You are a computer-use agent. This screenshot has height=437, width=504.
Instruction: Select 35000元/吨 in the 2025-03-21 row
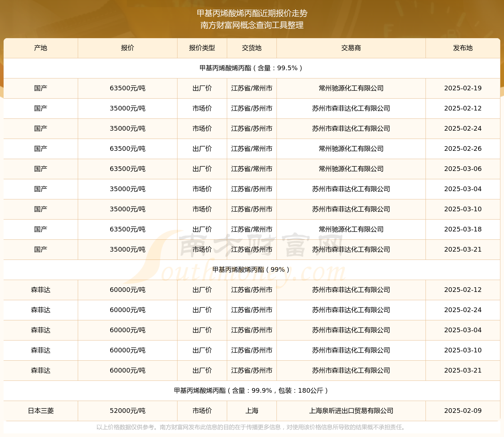pyautogui.click(x=127, y=249)
